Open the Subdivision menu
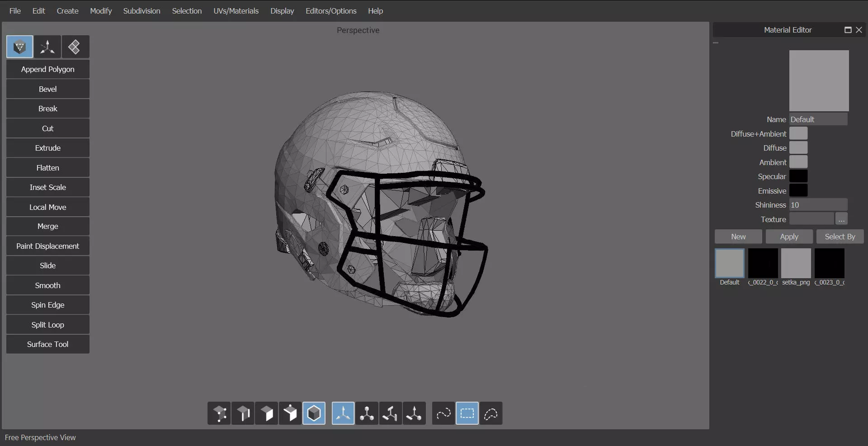868x446 pixels. (142, 11)
